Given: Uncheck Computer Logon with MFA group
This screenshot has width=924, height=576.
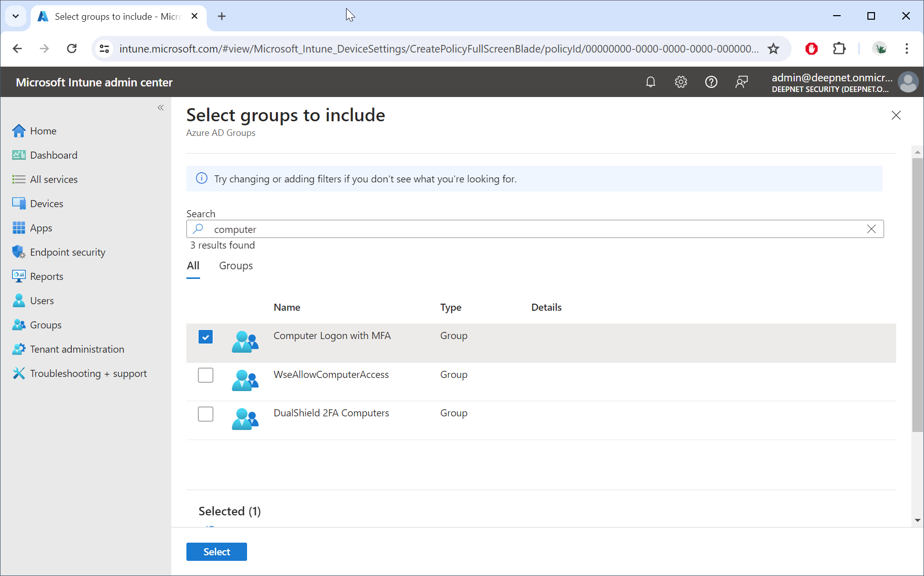Looking at the screenshot, I should [x=206, y=337].
